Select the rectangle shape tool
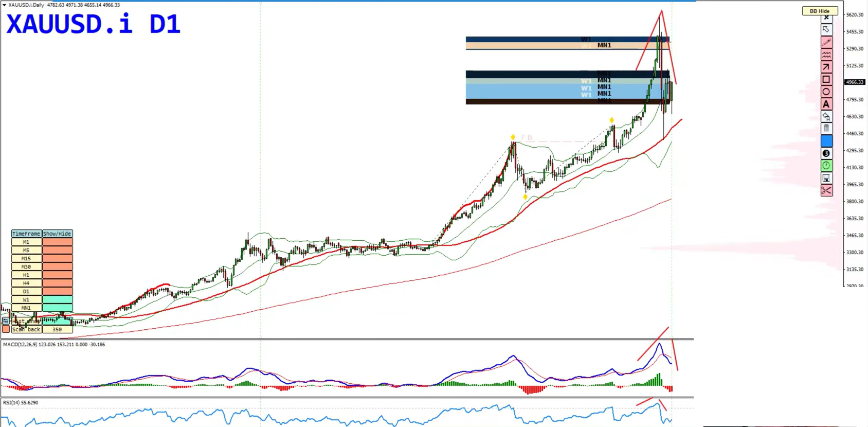868x427 pixels. coord(826,79)
